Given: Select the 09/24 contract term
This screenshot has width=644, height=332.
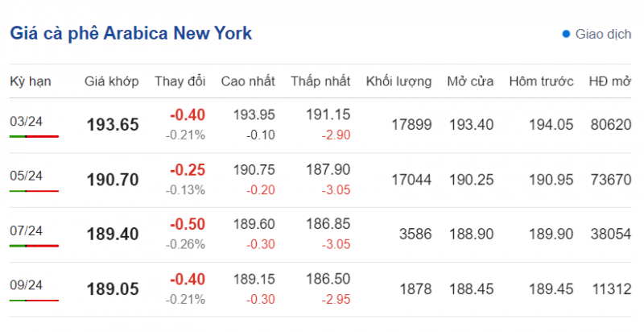Looking at the screenshot, I should [26, 285].
